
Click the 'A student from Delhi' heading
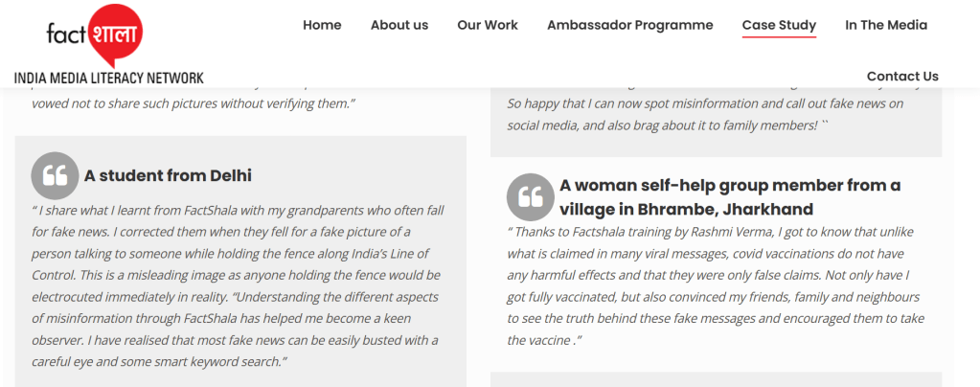pyautogui.click(x=168, y=175)
